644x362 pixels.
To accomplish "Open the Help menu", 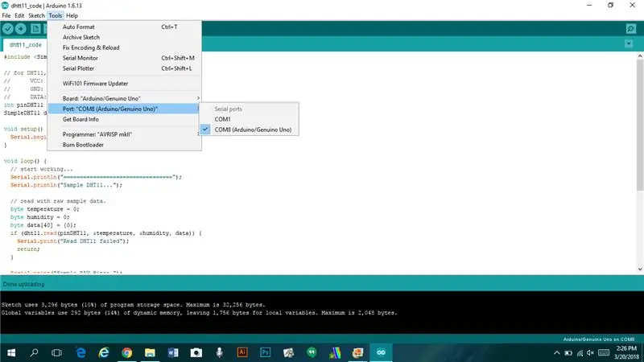I will pos(72,15).
